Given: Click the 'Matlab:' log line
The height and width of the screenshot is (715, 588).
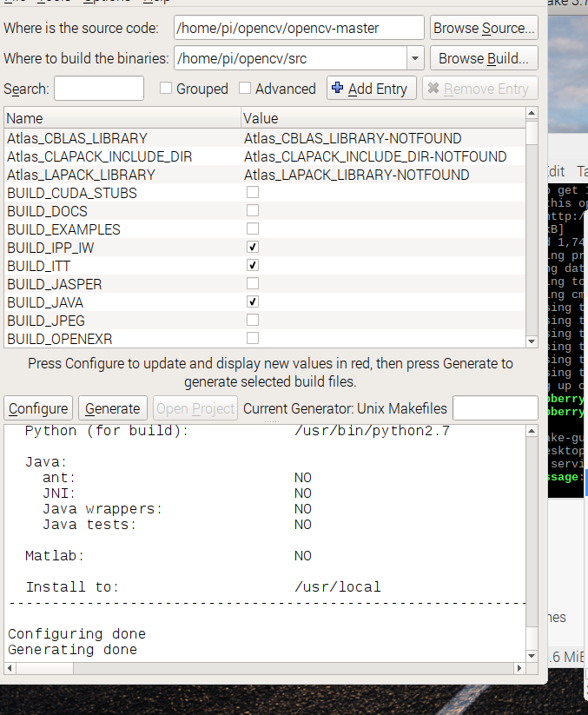Looking at the screenshot, I should click(55, 556).
